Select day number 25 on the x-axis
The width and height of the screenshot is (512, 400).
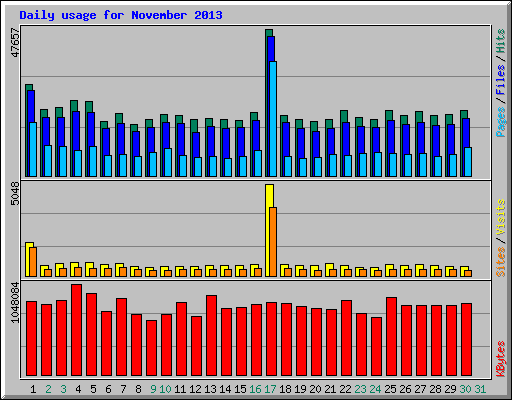point(390,389)
